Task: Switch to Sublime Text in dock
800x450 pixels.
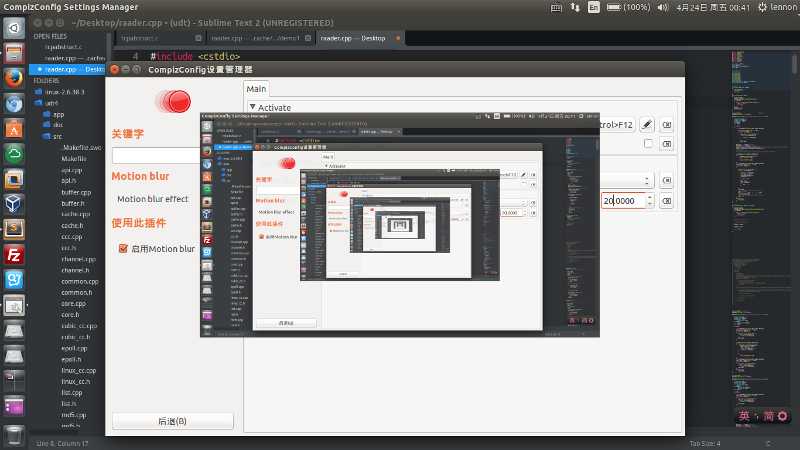Action: coord(14,229)
